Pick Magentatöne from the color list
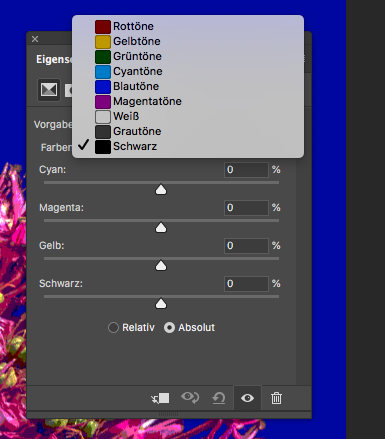Screen dimensions: 385x439 click(188, 101)
